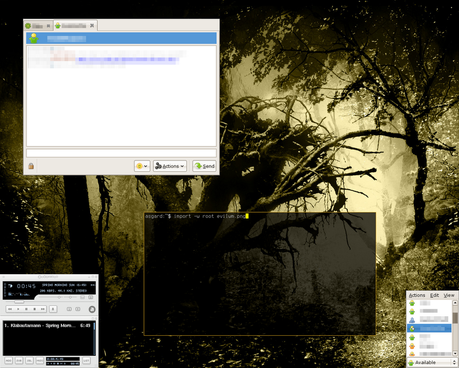Click the Send button
Screen dimensions: 459x368
[x=204, y=166]
